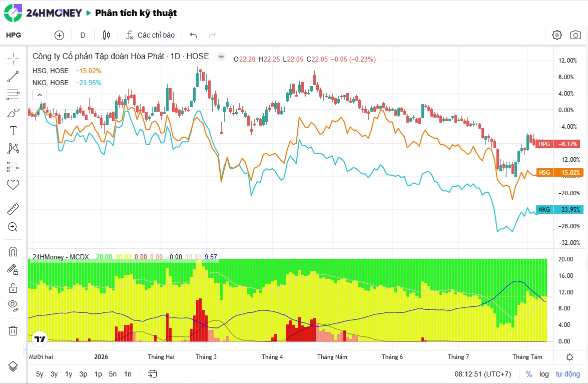Click the heart favorites icon
Screen dimensions: 588x384
[13, 185]
